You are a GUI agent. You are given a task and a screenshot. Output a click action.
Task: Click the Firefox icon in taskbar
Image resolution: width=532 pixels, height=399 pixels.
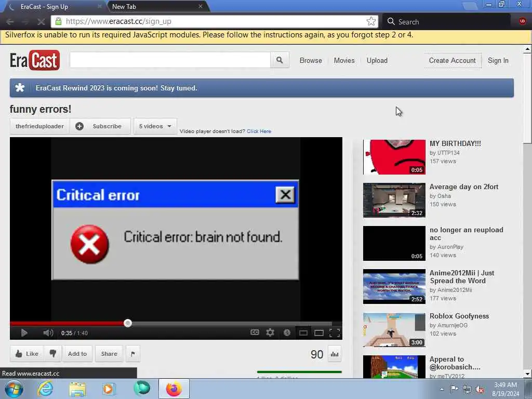[174, 389]
